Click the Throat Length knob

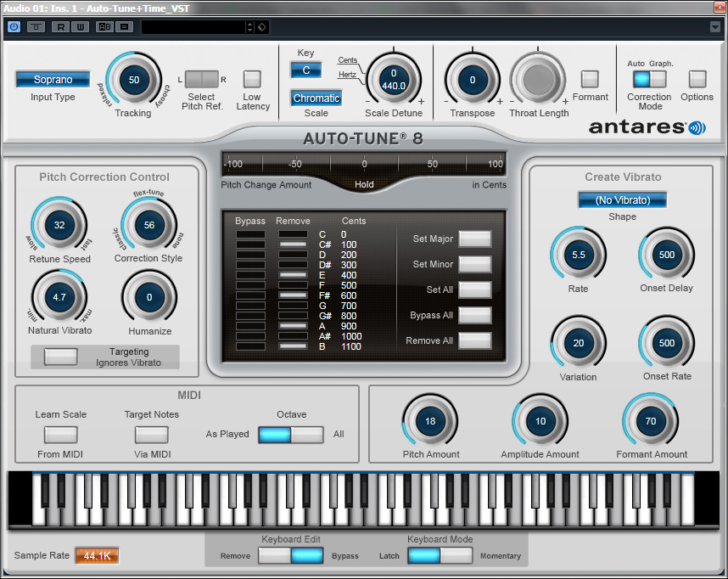(x=538, y=80)
